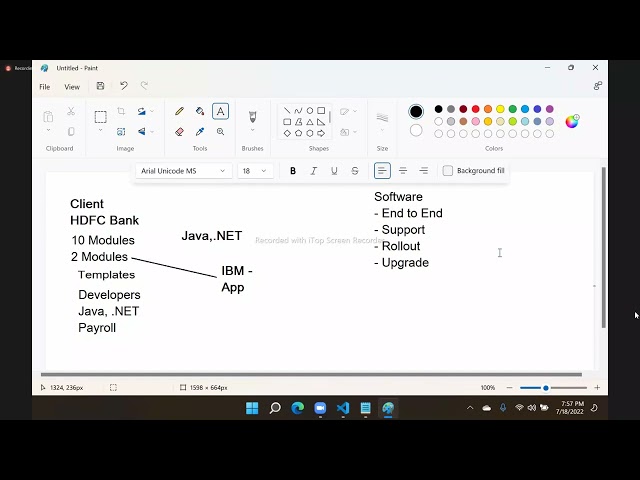The image size is (640, 480).
Task: Click the zoom out minus button
Action: (x=509, y=388)
